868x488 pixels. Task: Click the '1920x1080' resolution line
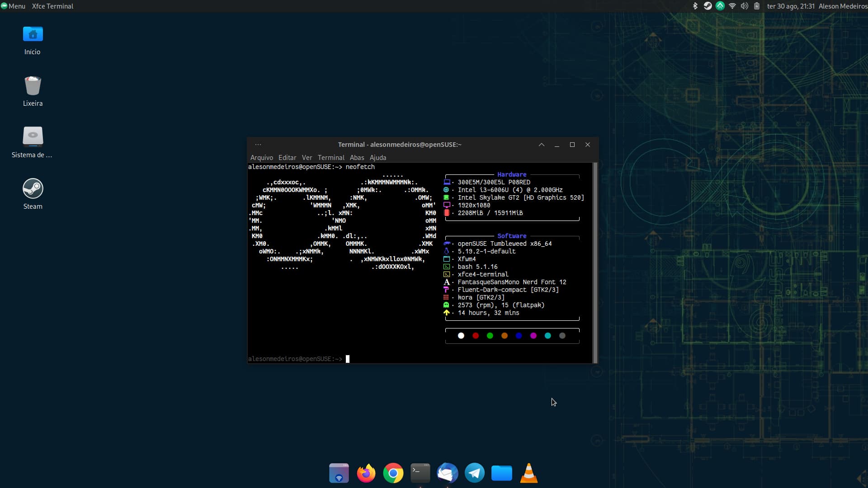click(474, 205)
